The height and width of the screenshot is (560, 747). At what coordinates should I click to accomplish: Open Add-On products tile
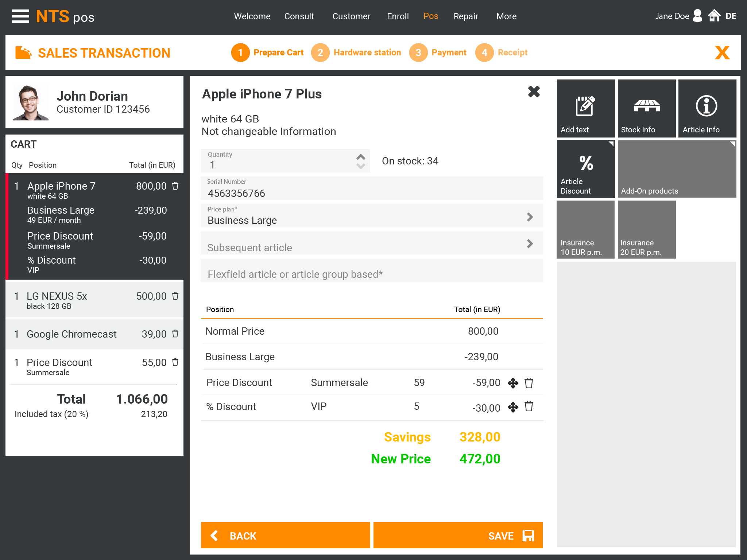coord(677,169)
